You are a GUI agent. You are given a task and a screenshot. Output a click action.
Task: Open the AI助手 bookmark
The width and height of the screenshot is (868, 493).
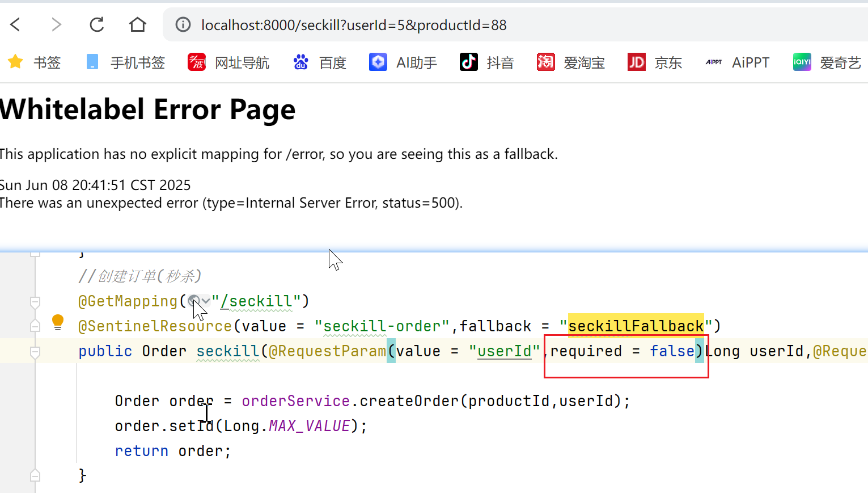[x=403, y=62]
